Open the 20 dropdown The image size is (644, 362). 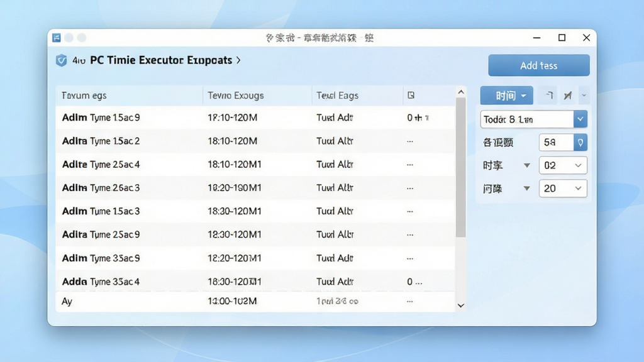click(563, 189)
